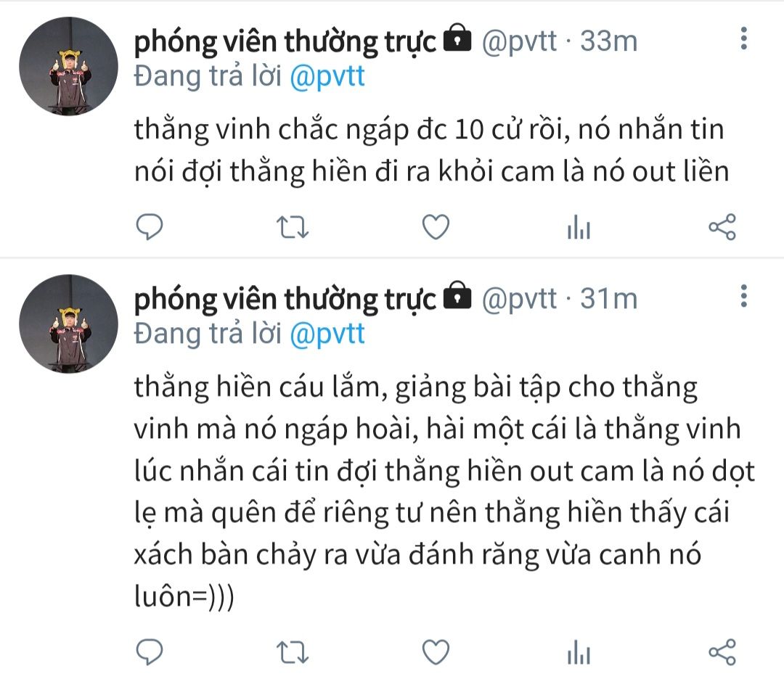Share the tweet posted 33m ago
This screenshot has width=784, height=679.
pos(722,227)
